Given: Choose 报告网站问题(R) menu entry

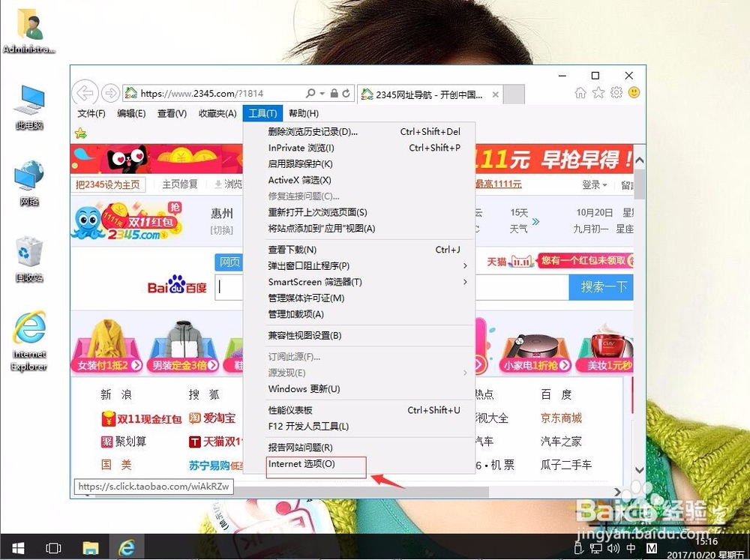Looking at the screenshot, I should coord(359,448).
